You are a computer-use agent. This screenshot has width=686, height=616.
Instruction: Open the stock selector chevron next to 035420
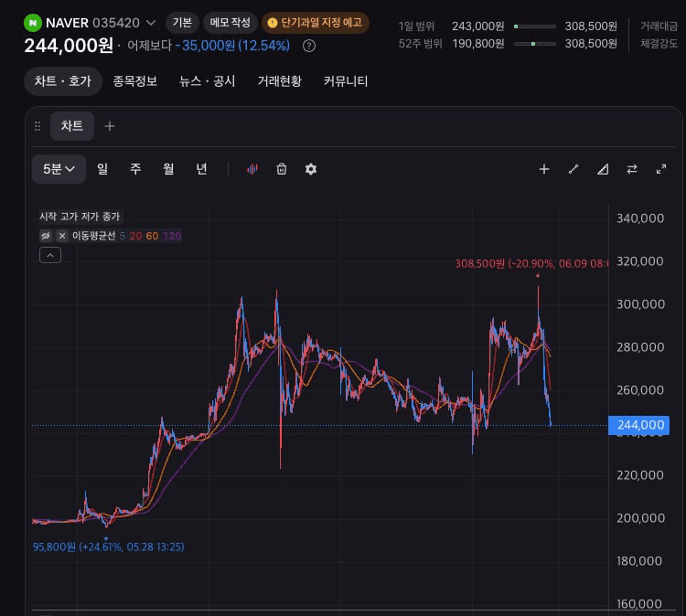[151, 23]
